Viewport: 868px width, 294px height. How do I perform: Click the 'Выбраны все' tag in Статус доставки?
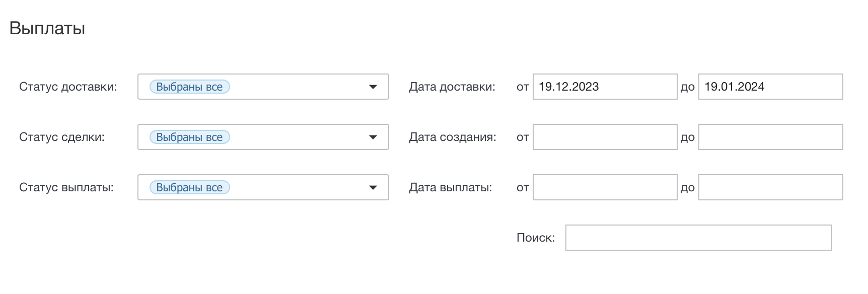(x=189, y=87)
